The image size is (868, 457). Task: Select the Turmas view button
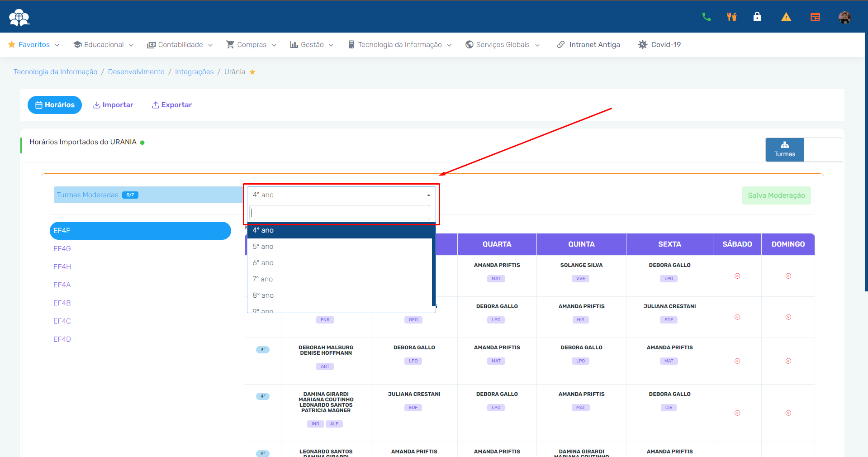(x=784, y=150)
